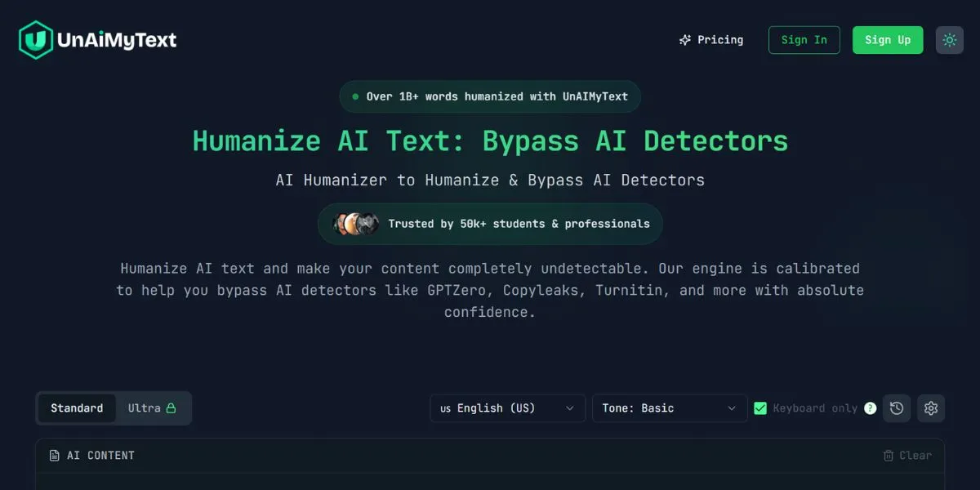This screenshot has width=980, height=490.
Task: Open the Tone: Basic dropdown
Action: click(x=670, y=408)
